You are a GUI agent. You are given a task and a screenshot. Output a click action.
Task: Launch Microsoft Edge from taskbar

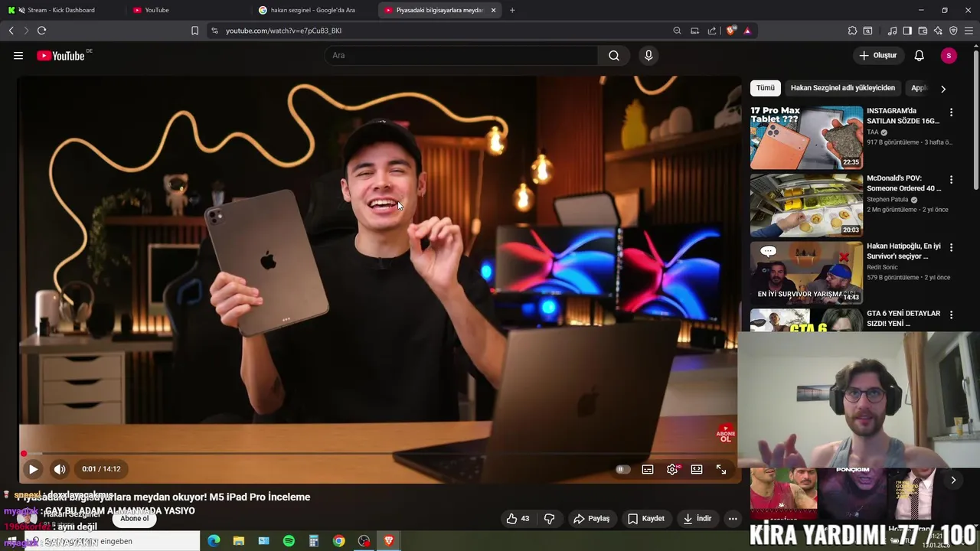pyautogui.click(x=214, y=541)
